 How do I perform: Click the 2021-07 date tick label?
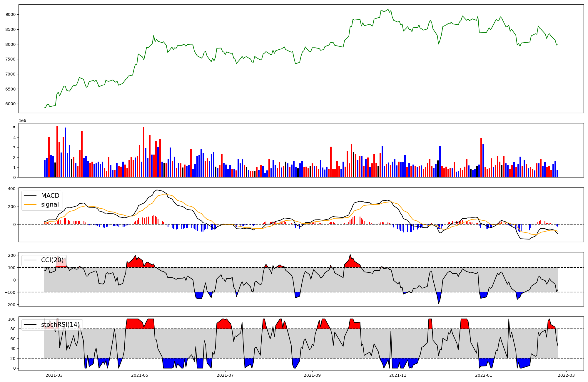(225, 375)
